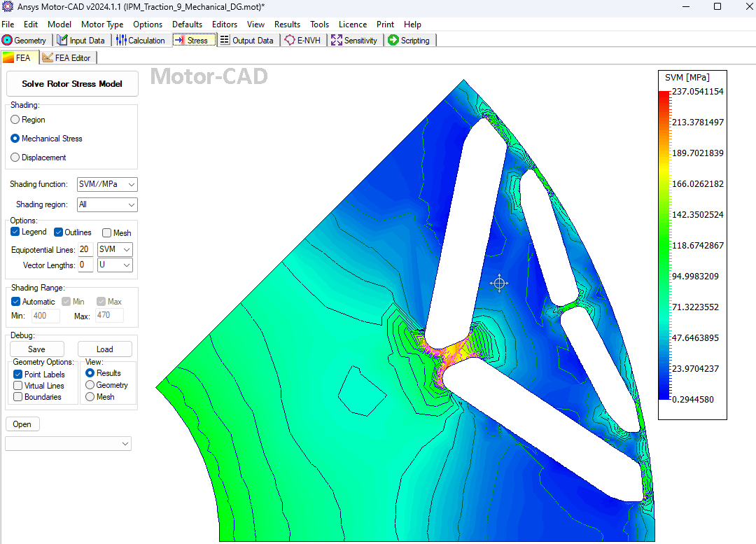Enable Mesh shading option

click(x=107, y=232)
